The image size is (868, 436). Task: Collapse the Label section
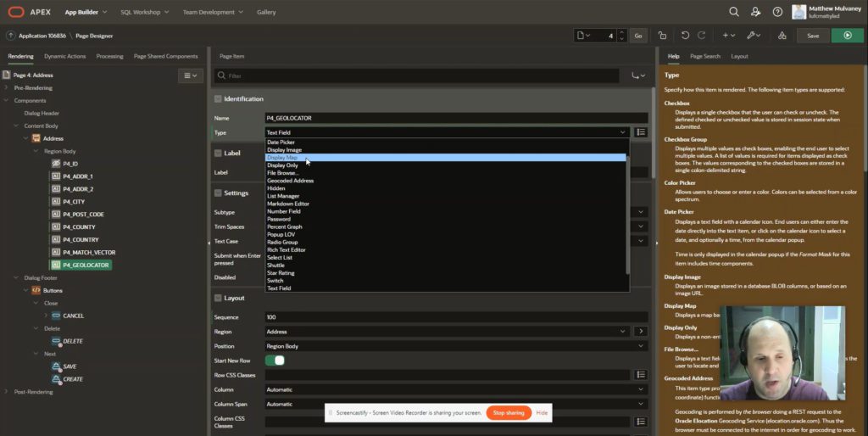coord(218,153)
